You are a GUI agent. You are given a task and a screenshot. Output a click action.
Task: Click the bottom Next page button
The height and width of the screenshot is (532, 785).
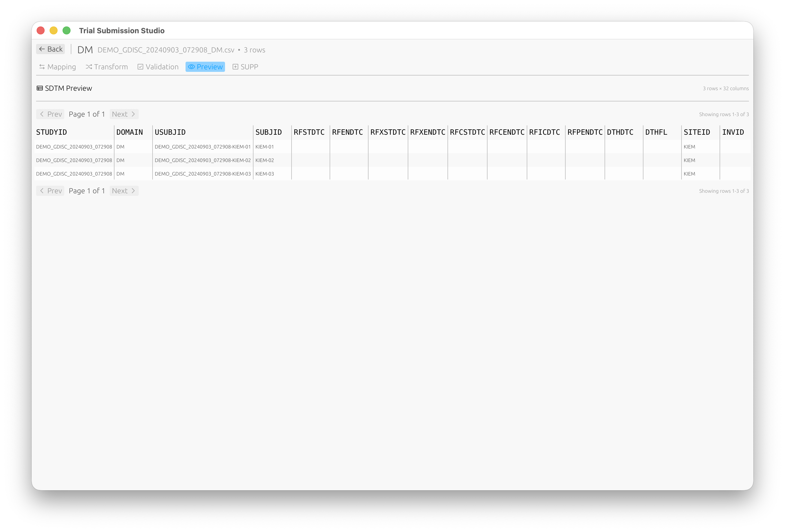(124, 191)
